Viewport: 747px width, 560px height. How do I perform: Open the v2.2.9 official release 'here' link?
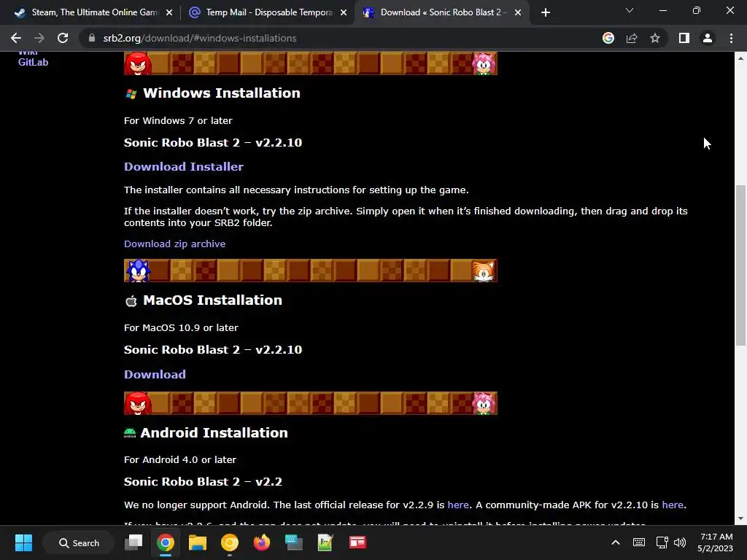point(458,505)
